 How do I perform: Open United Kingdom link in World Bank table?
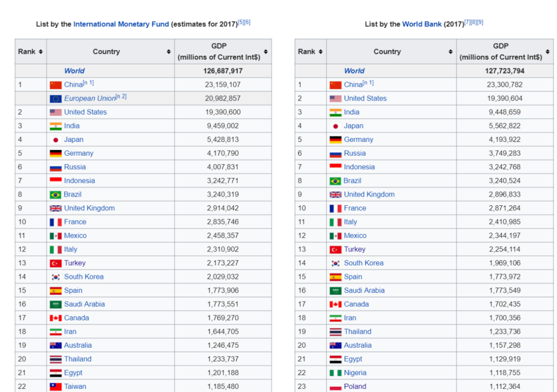369,195
